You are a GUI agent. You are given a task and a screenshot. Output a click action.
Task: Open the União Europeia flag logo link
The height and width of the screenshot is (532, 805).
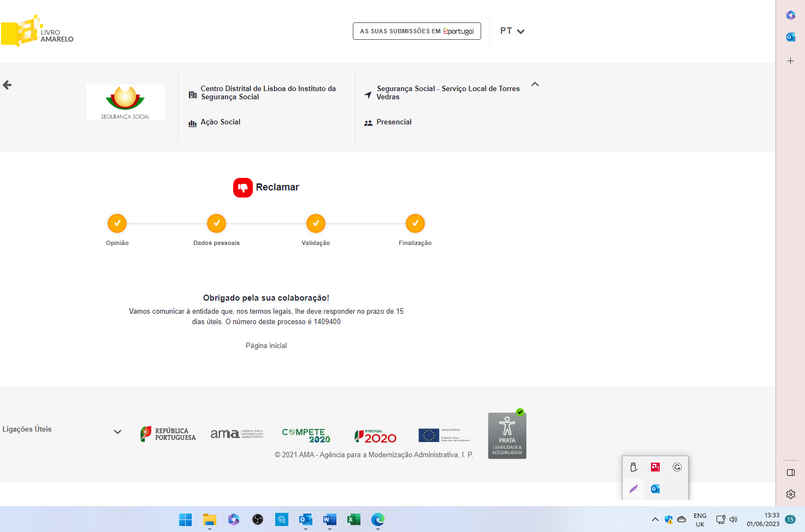[444, 435]
